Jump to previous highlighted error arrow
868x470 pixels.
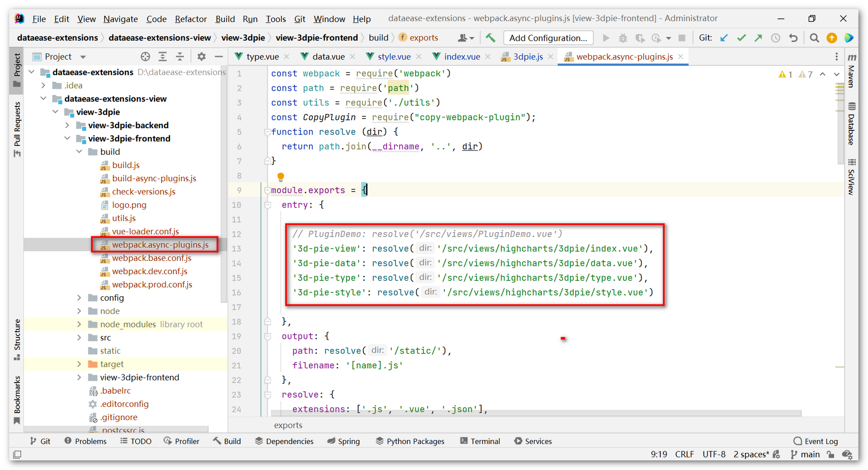822,74
